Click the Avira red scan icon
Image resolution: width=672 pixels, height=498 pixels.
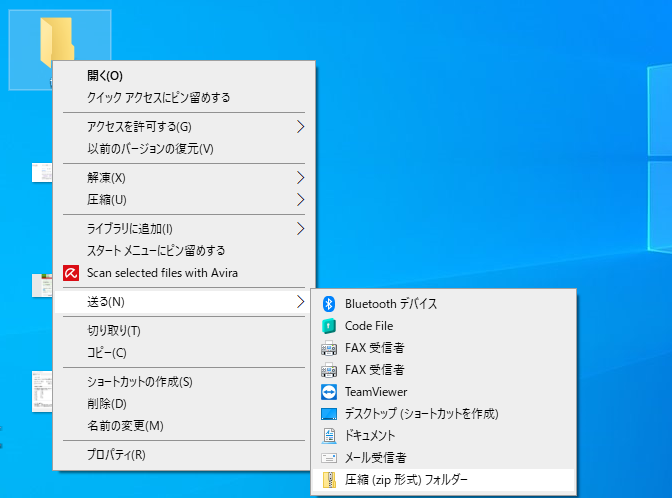click(x=71, y=272)
